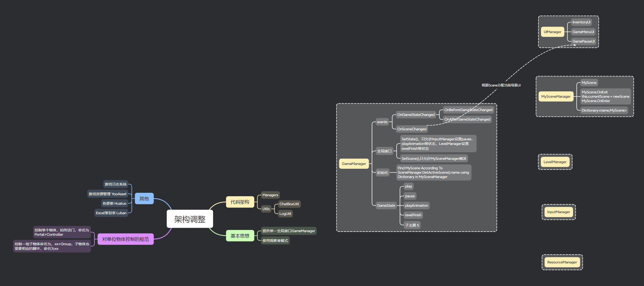Click the OnSceneChanged event node
The image size is (644, 286).
point(411,129)
